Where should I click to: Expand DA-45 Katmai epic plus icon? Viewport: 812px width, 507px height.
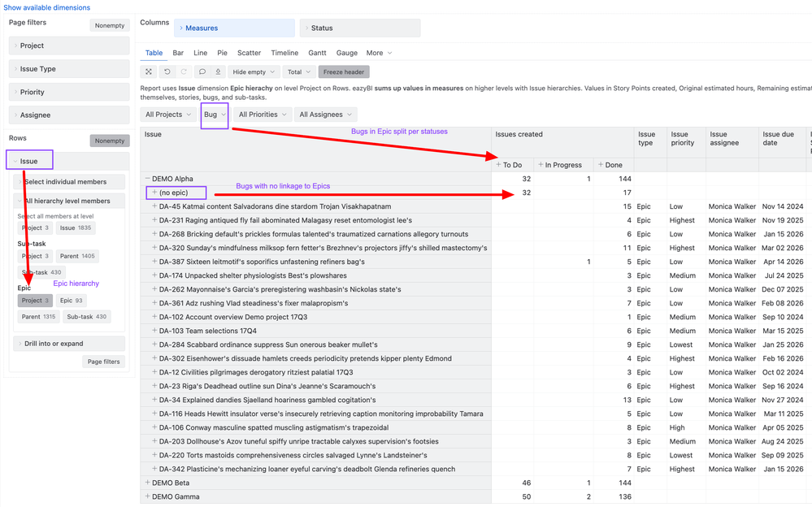[154, 206]
